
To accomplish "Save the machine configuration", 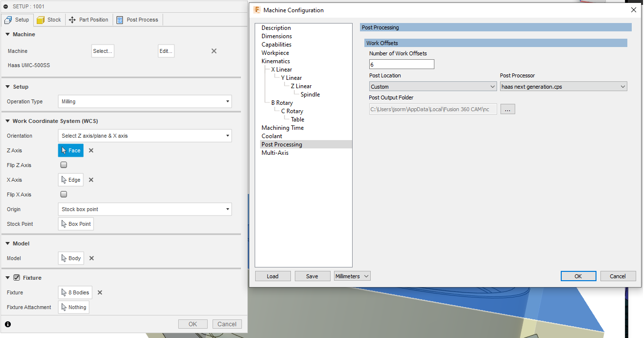I will [312, 276].
